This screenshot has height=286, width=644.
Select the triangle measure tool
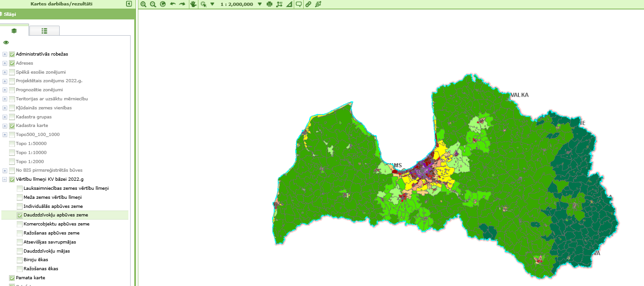pyautogui.click(x=289, y=4)
